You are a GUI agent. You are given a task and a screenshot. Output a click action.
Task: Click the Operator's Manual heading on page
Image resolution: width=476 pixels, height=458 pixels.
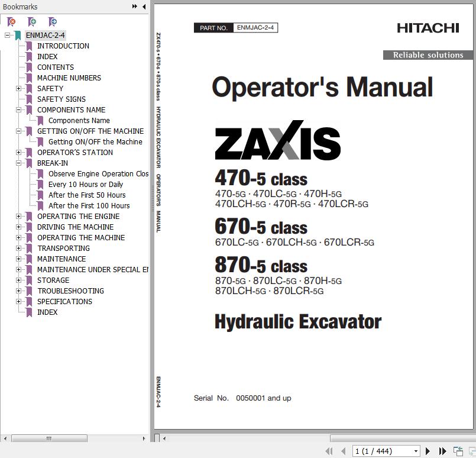322,87
